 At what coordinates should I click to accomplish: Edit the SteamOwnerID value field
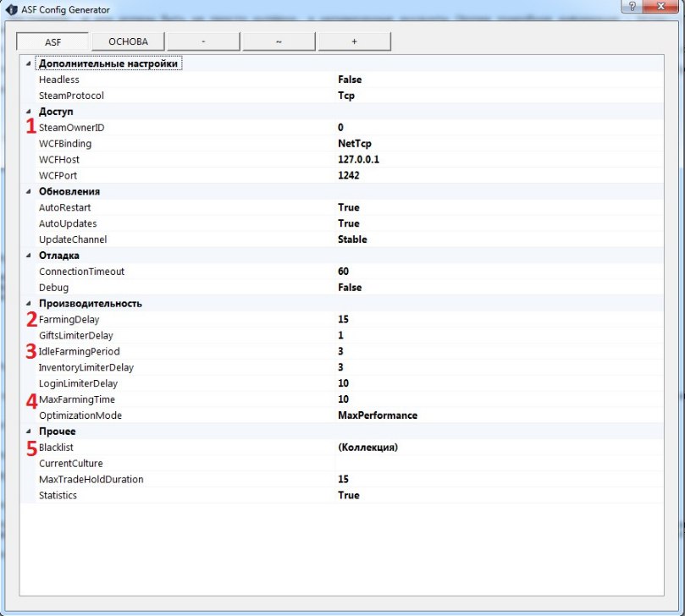pyautogui.click(x=500, y=128)
